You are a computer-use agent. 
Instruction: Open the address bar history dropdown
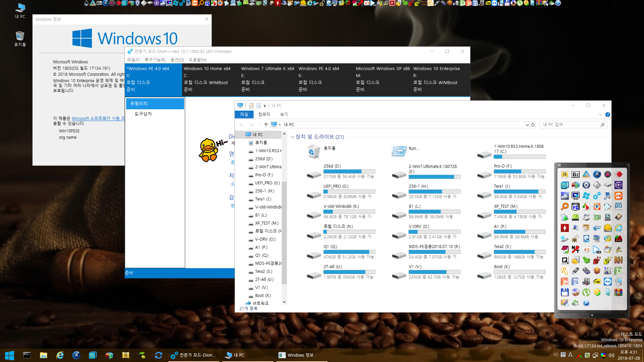tap(527, 125)
